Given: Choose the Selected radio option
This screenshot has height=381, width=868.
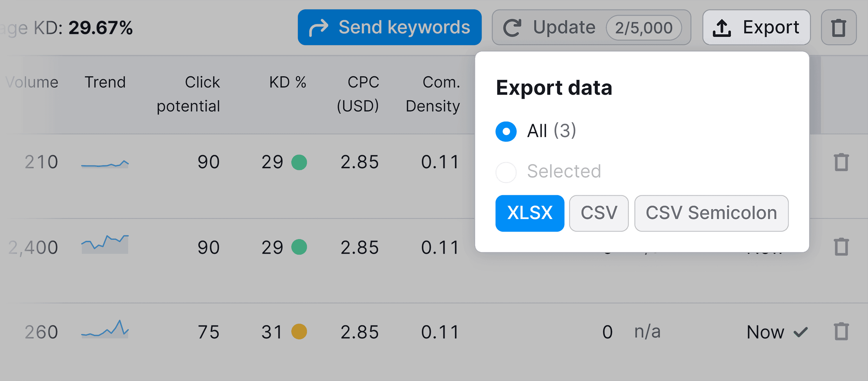Looking at the screenshot, I should pos(506,172).
